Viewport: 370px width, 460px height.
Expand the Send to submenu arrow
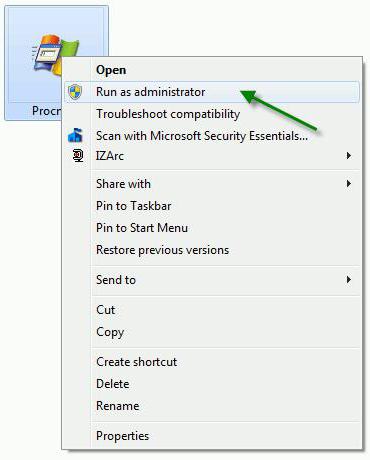[349, 279]
